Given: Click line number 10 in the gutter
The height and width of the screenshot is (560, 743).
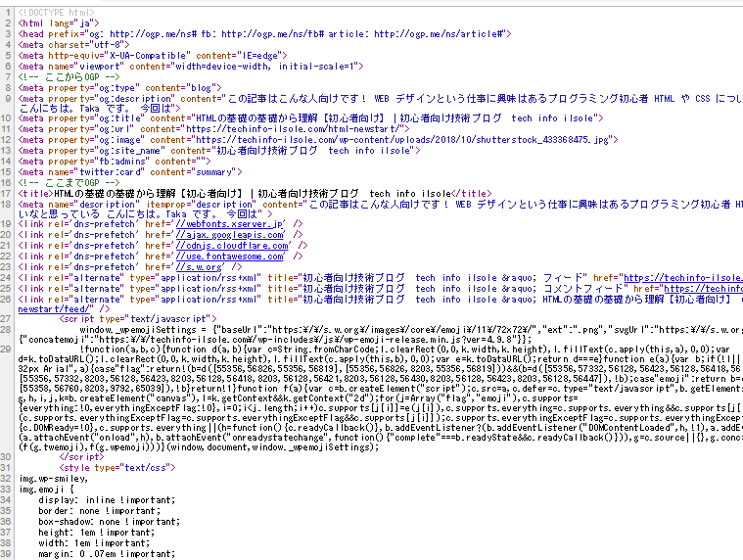Looking at the screenshot, I should (x=6, y=118).
